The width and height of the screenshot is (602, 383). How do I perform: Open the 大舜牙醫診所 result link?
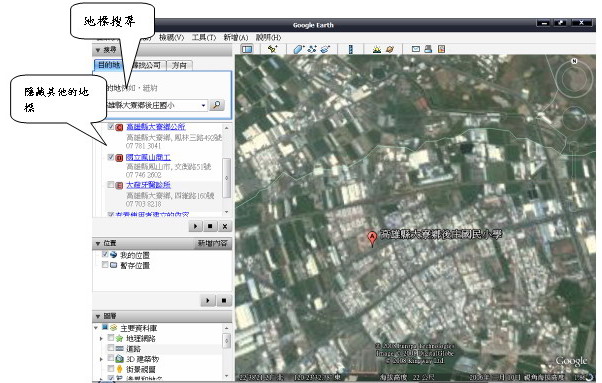[x=148, y=185]
